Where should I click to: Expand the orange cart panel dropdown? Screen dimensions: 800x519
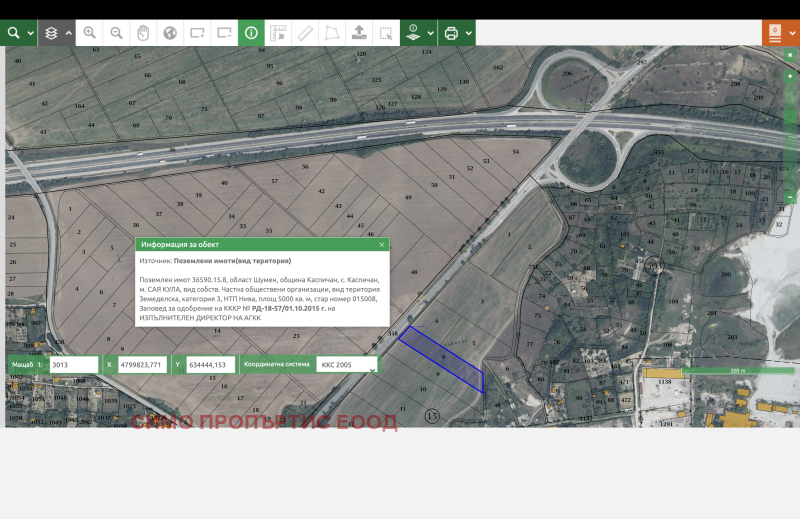point(791,33)
